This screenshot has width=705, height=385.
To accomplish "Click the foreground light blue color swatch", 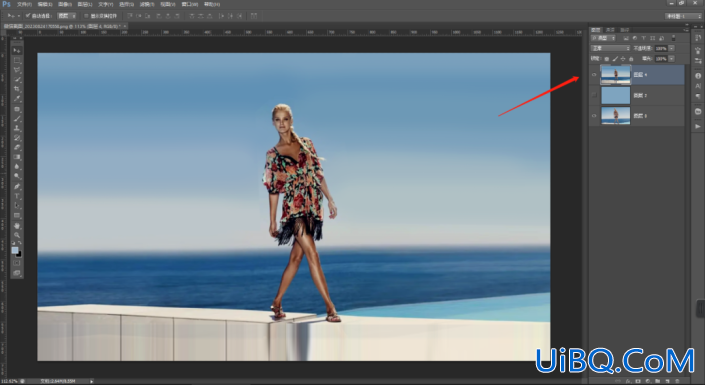I will [x=15, y=250].
